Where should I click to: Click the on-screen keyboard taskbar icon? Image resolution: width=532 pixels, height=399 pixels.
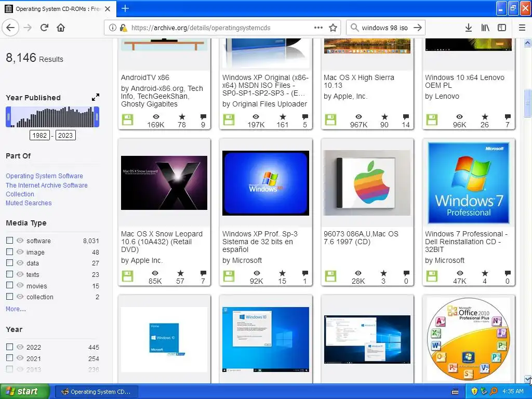tap(455, 392)
